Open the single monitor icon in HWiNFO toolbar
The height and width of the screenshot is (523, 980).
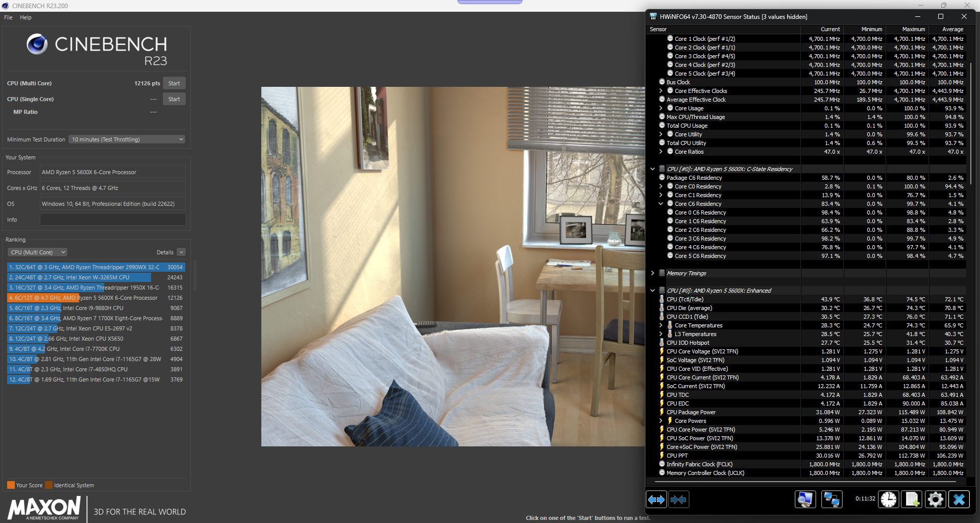tap(805, 500)
